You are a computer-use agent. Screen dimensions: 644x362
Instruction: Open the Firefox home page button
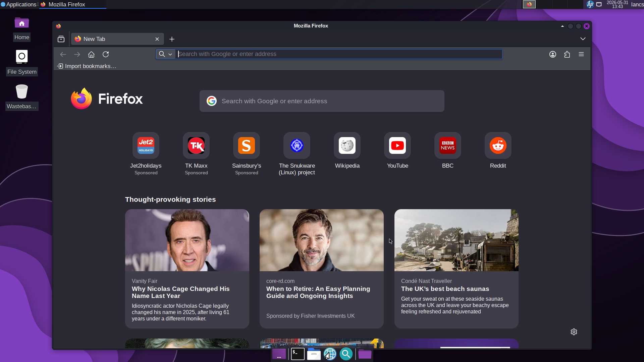[x=91, y=54]
